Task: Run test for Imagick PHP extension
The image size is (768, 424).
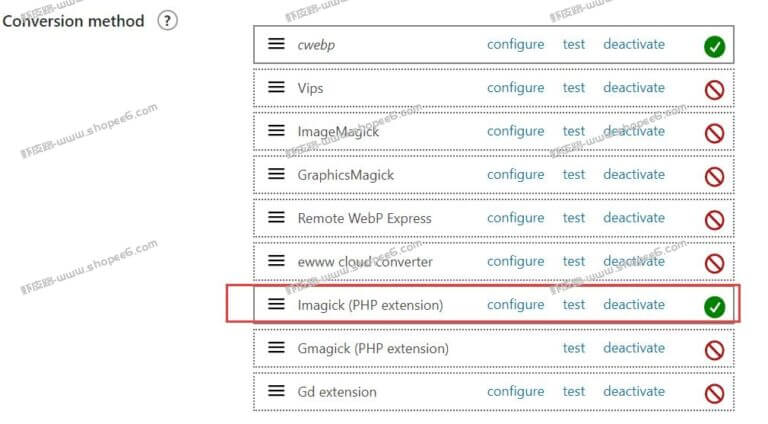Action: point(574,305)
